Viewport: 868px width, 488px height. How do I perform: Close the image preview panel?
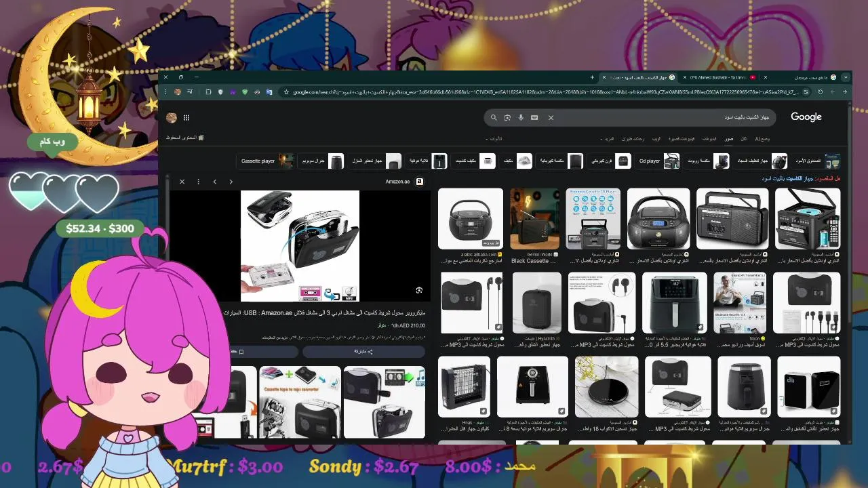point(182,182)
